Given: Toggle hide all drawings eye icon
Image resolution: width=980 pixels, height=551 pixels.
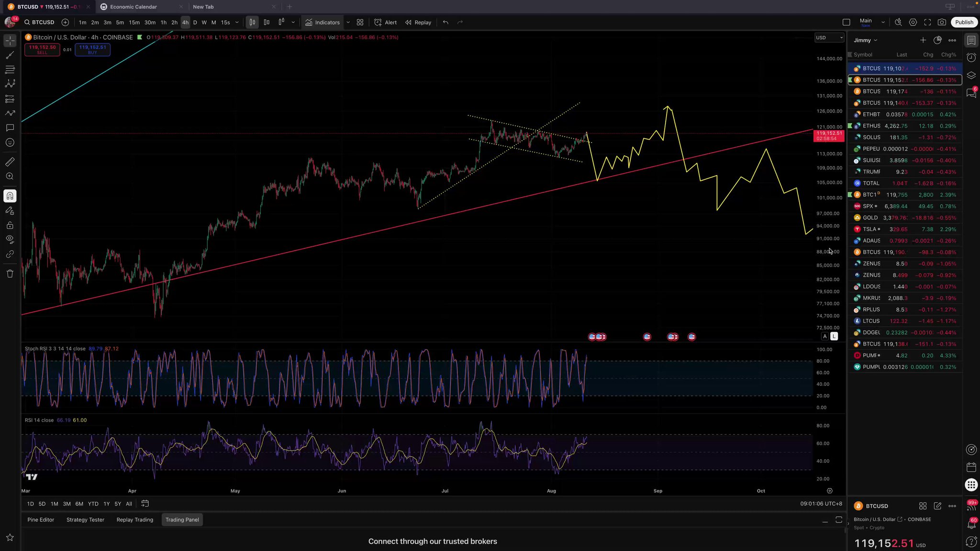Looking at the screenshot, I should pos(10,239).
